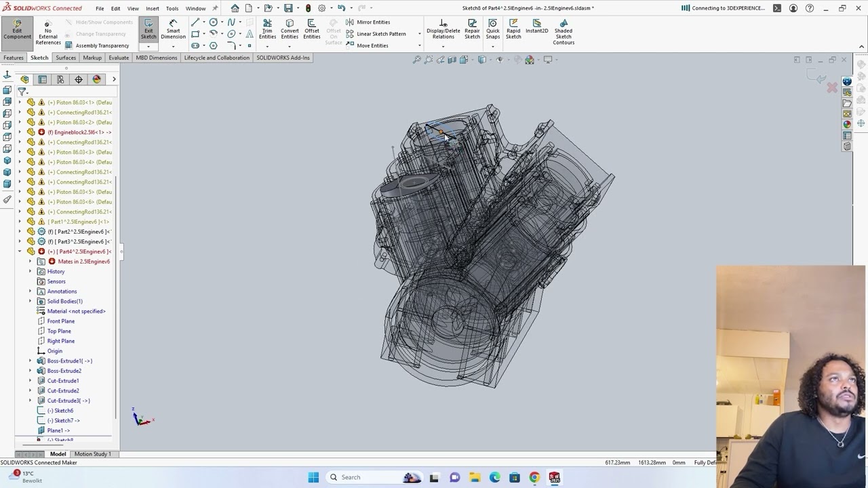The height and width of the screenshot is (488, 868).
Task: Open Display/Delete Relations
Action: [x=443, y=29]
